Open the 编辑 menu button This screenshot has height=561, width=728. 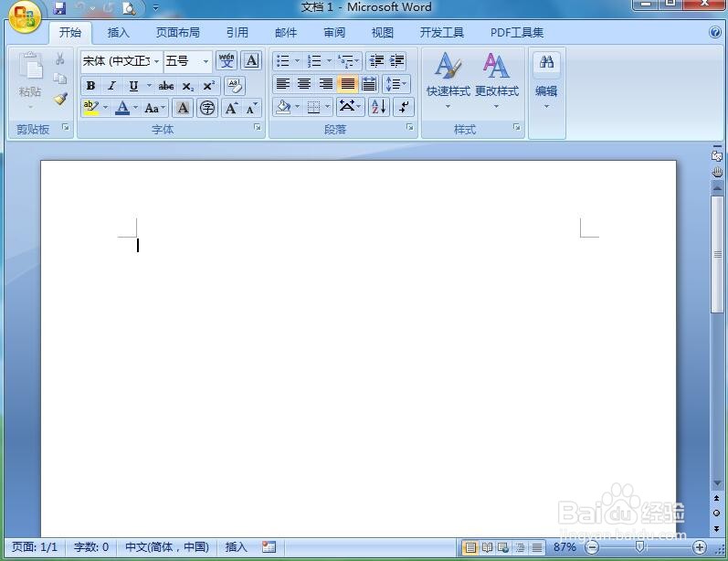tap(546, 80)
